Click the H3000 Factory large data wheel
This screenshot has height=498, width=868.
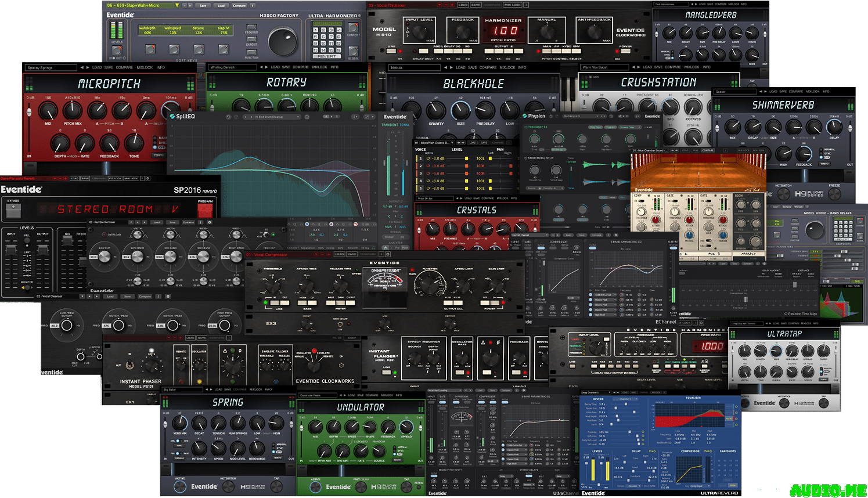click(283, 41)
